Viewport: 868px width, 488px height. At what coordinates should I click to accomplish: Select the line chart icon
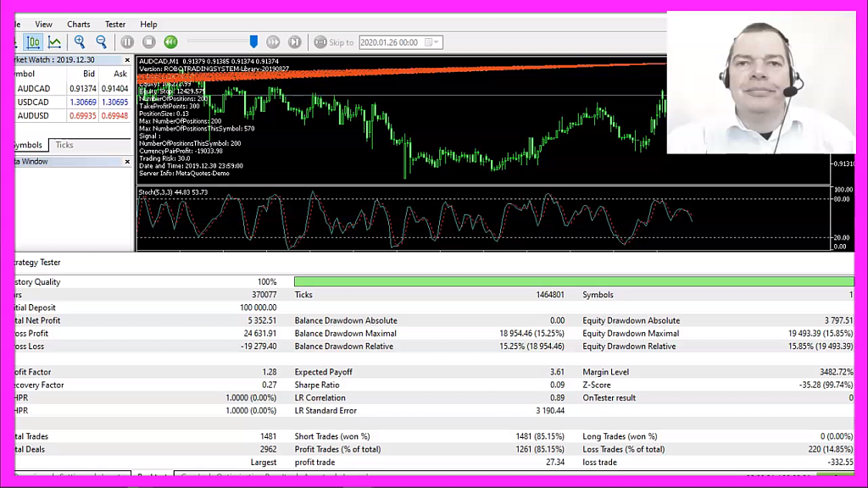(x=54, y=42)
